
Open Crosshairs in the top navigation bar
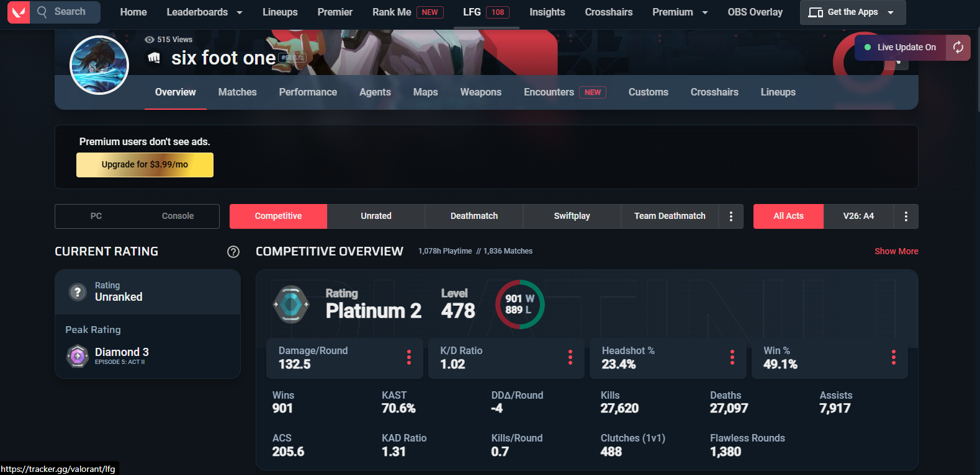[x=609, y=12]
